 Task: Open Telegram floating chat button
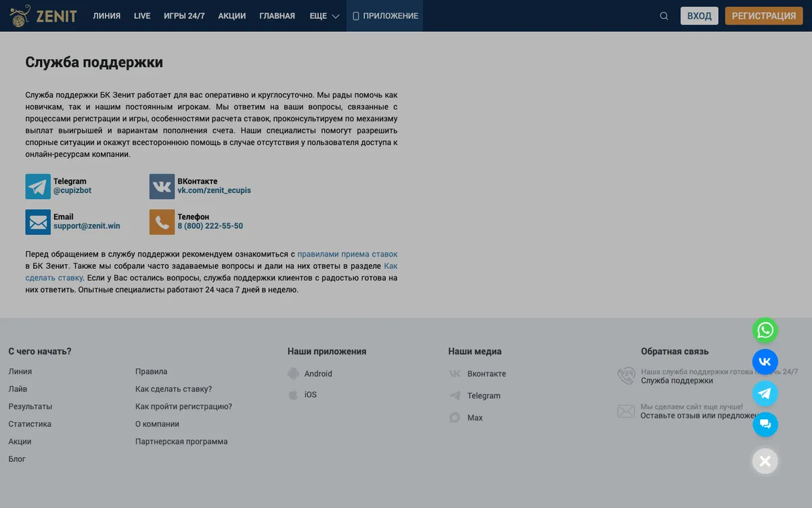[765, 394]
